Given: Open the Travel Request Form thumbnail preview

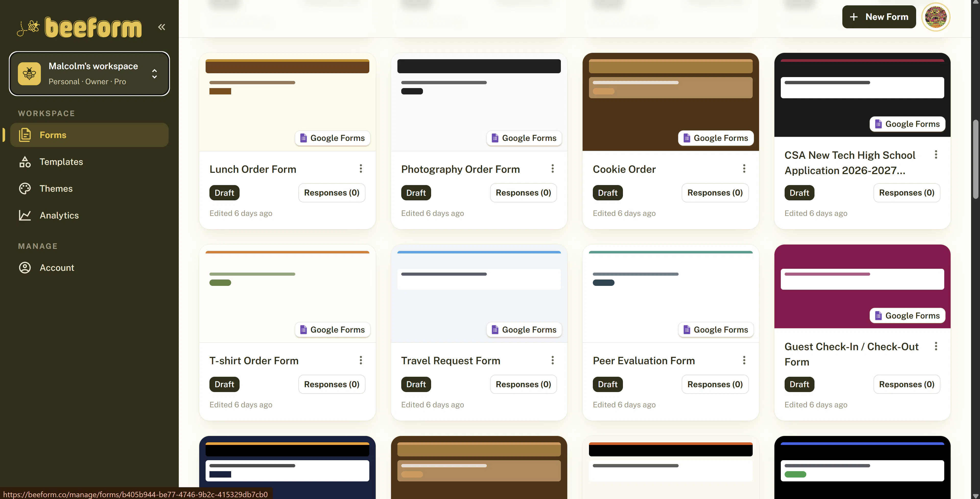Looking at the screenshot, I should coord(479,293).
